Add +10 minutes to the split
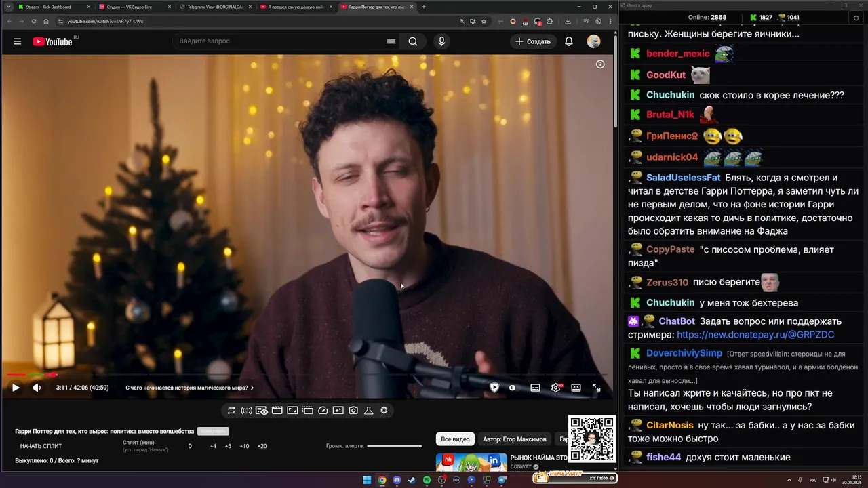Image resolution: width=868 pixels, height=488 pixels. click(244, 446)
